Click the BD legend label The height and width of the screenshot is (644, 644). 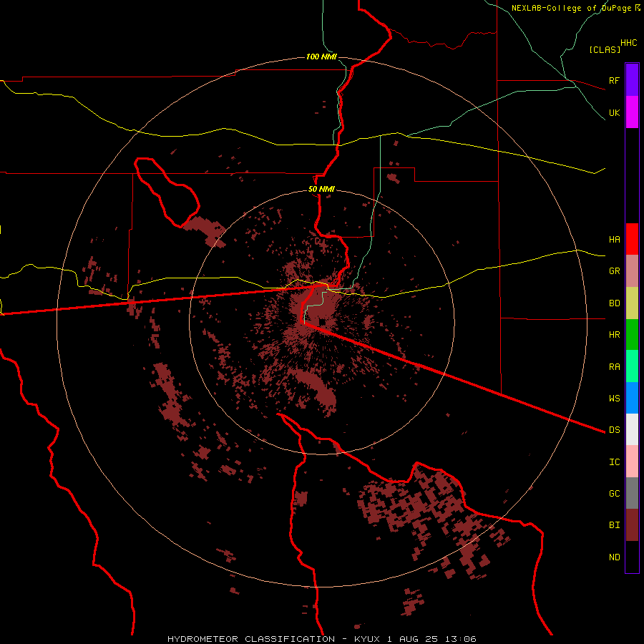(614, 303)
